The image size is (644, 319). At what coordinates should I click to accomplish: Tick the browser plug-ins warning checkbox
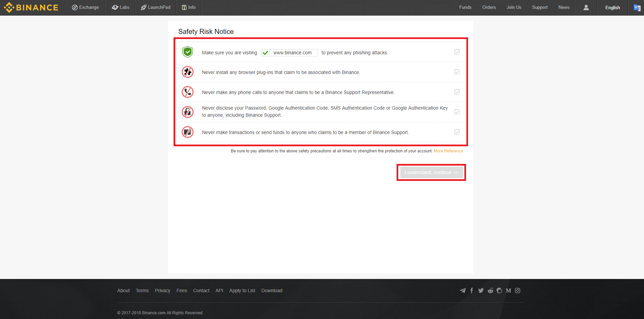point(457,72)
